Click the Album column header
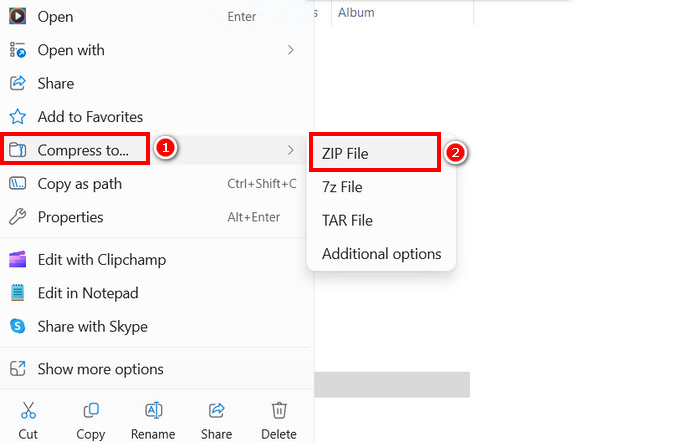The image size is (700, 442). 356,12
